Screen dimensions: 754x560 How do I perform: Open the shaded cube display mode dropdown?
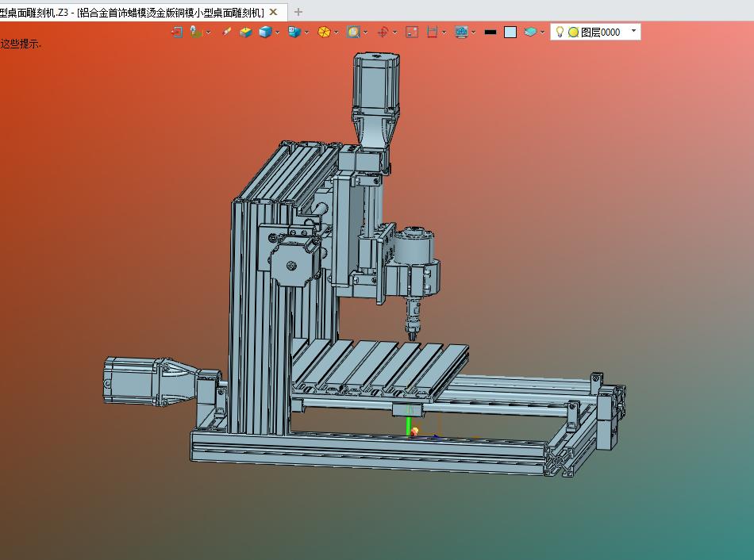277,33
